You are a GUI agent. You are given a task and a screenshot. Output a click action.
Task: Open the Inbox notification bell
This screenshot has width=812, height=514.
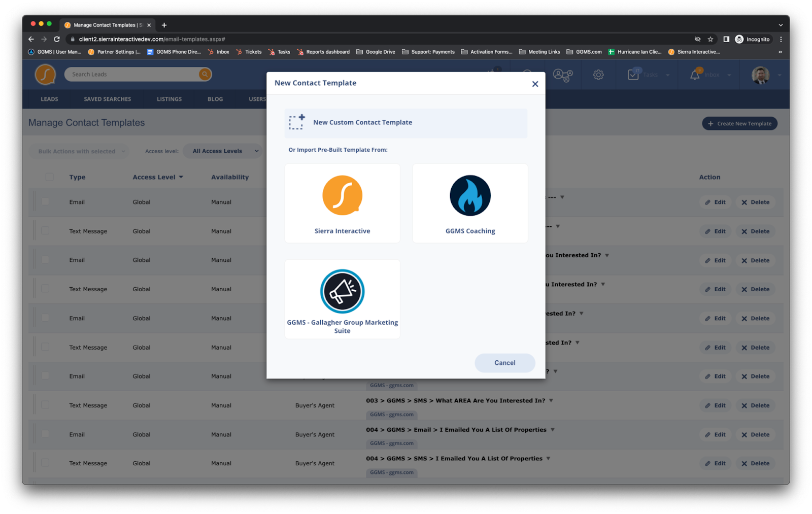pos(695,75)
